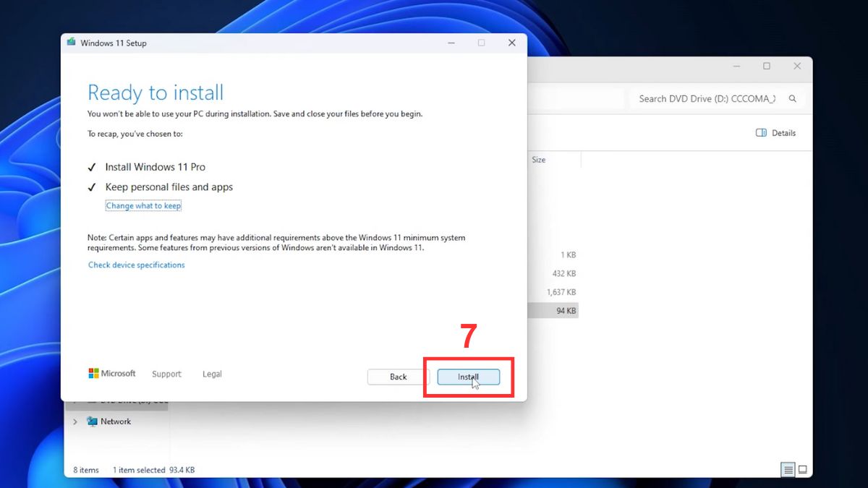Expand the Network node in the navigation pane

click(x=75, y=421)
